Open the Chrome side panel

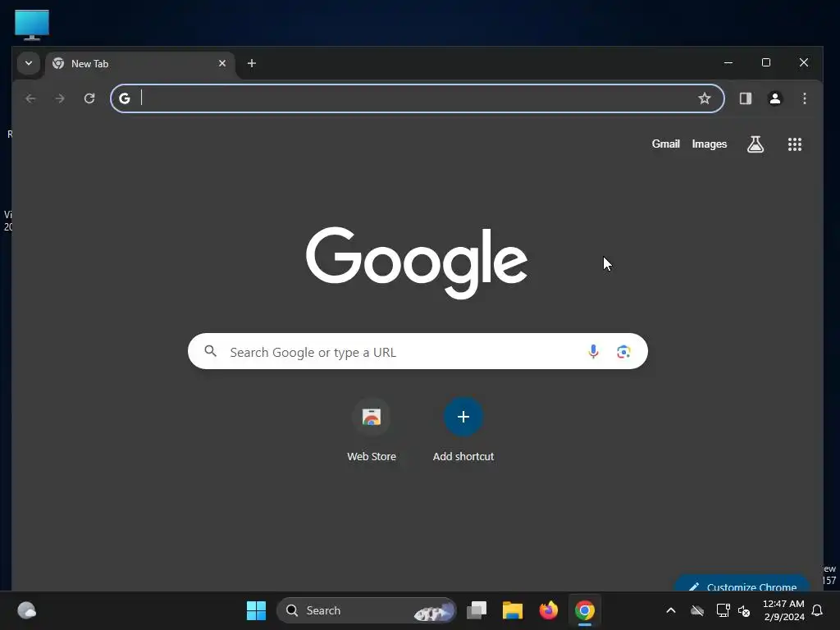[746, 98]
